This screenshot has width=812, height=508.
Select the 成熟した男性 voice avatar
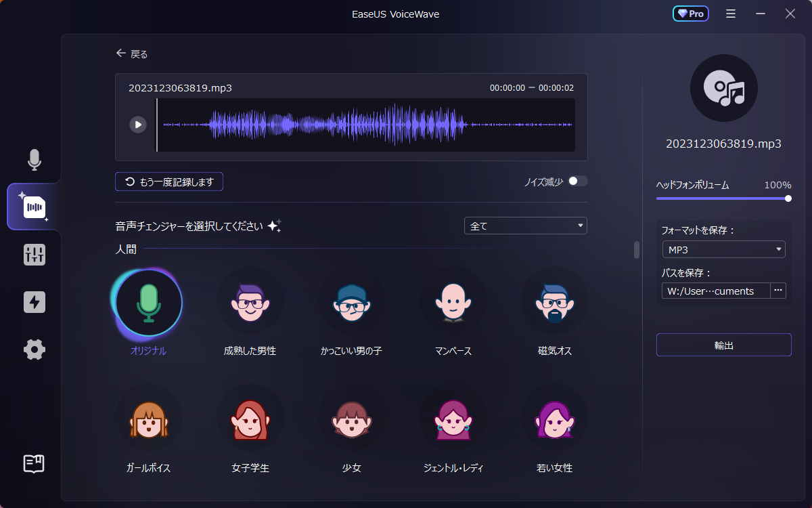[250, 301]
